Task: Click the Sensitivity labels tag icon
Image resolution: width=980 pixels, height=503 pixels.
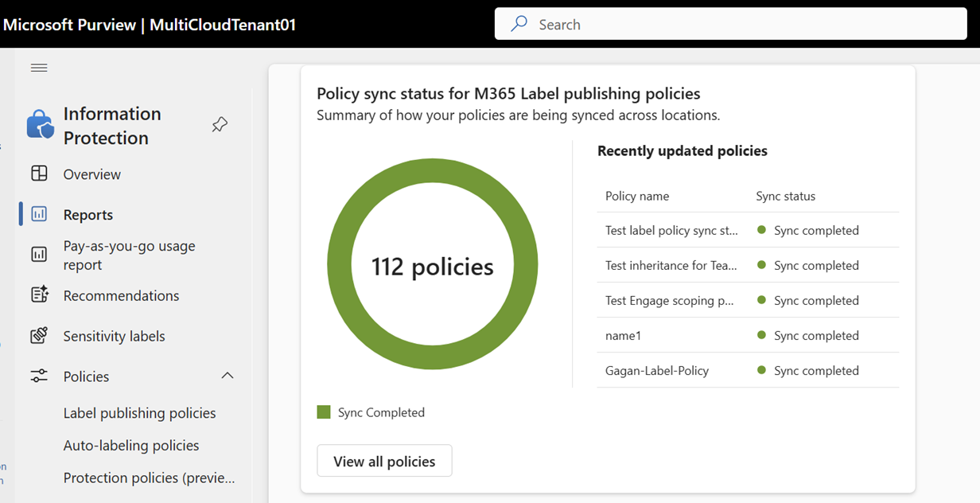Action: [x=39, y=336]
